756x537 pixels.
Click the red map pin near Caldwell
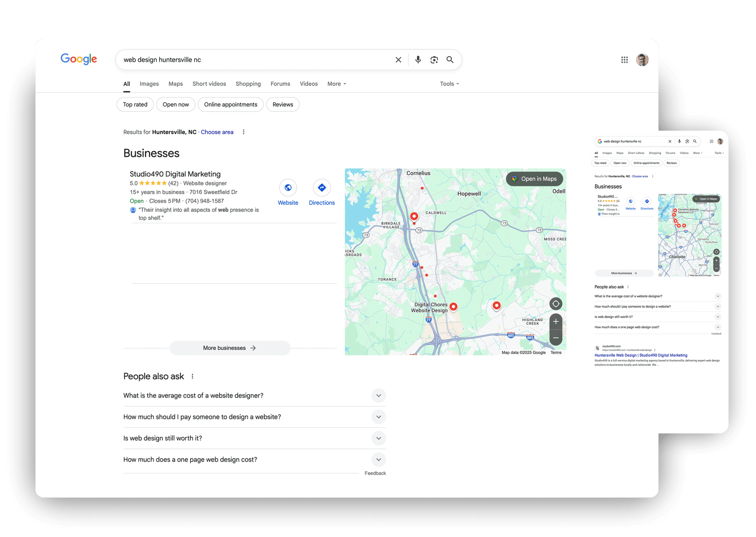coord(414,217)
